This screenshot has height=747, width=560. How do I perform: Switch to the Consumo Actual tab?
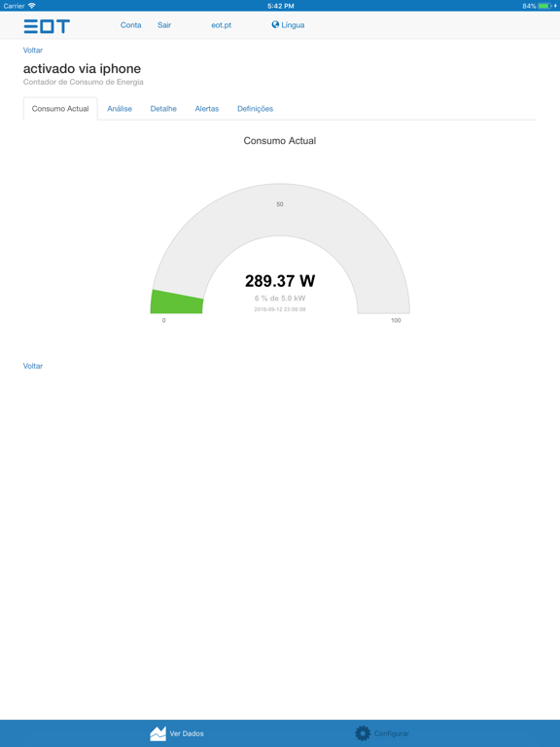coord(60,109)
